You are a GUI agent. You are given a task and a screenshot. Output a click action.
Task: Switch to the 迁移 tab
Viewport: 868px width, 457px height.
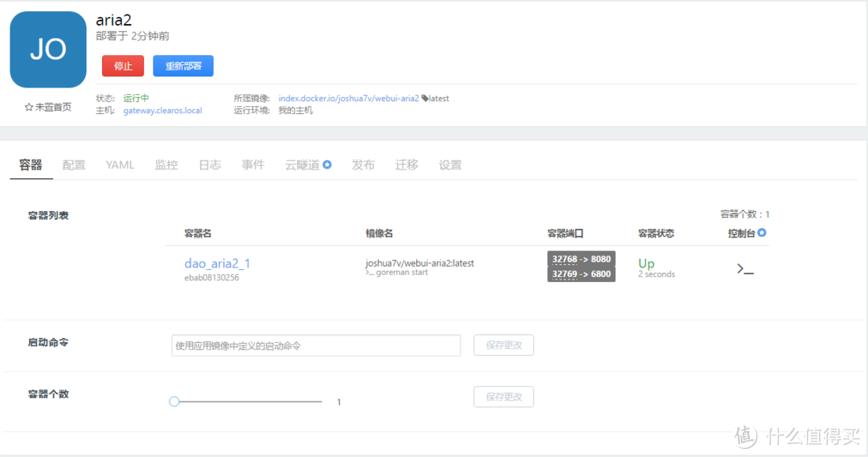point(407,165)
